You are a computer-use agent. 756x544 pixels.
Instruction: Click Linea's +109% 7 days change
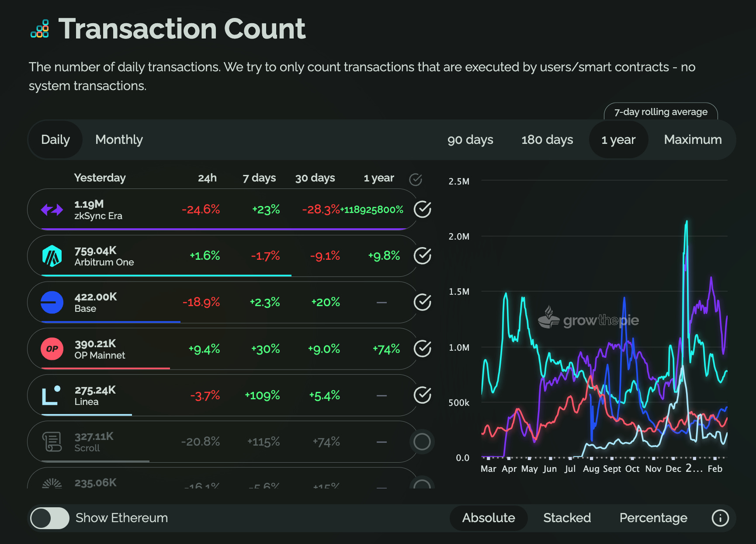262,396
